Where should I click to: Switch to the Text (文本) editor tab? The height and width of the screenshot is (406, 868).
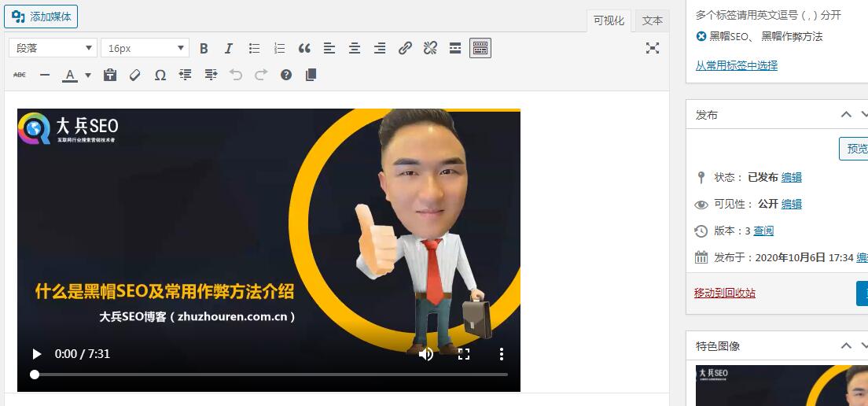point(652,21)
